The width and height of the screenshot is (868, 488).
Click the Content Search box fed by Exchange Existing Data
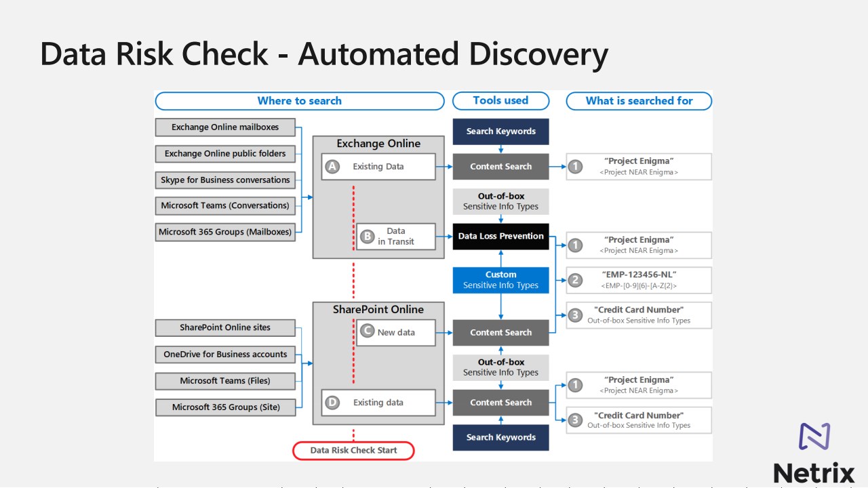click(501, 167)
